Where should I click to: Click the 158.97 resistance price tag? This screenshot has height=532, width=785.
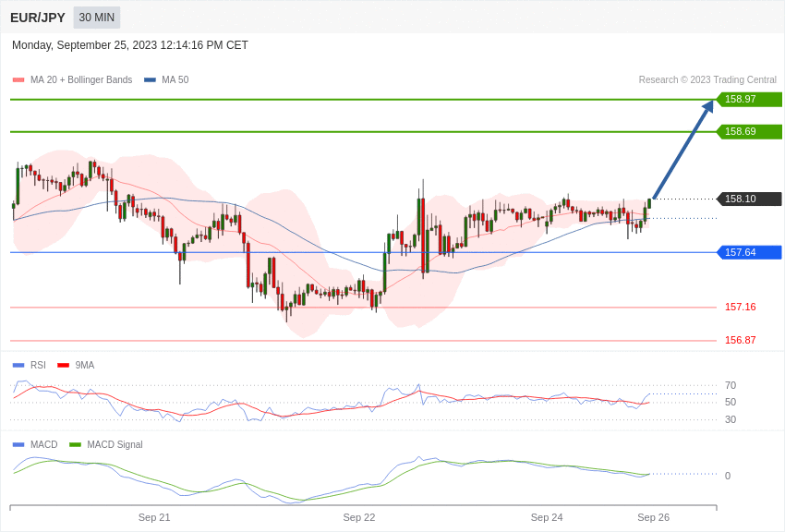pyautogui.click(x=750, y=99)
